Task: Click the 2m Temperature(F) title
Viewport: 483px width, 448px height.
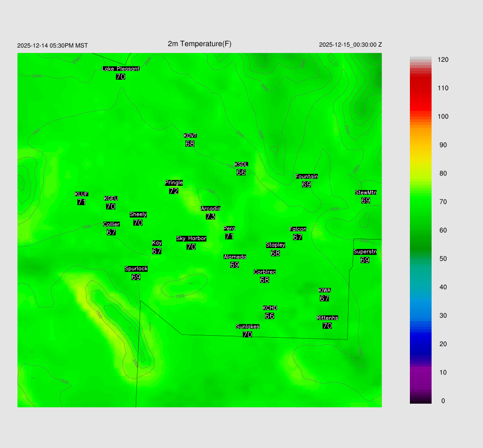Action: click(x=200, y=44)
